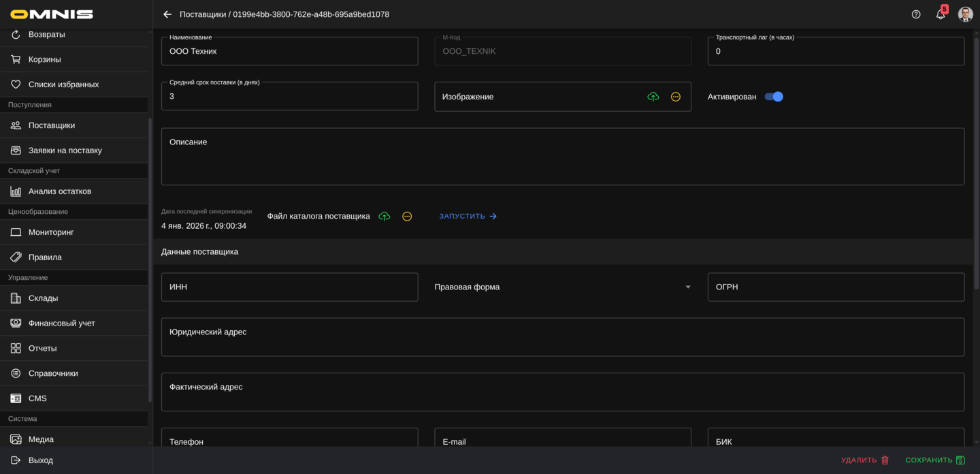Focus the Описание text area
This screenshot has height=474, width=980.
click(x=562, y=157)
